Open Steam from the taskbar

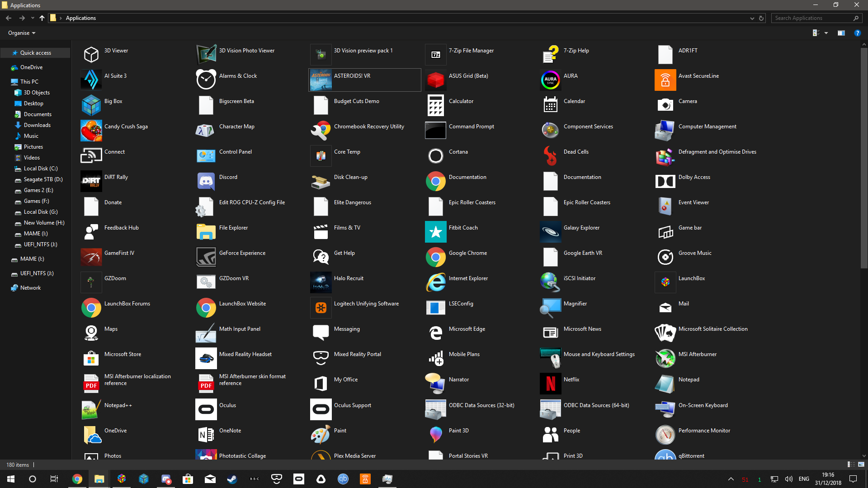232,479
